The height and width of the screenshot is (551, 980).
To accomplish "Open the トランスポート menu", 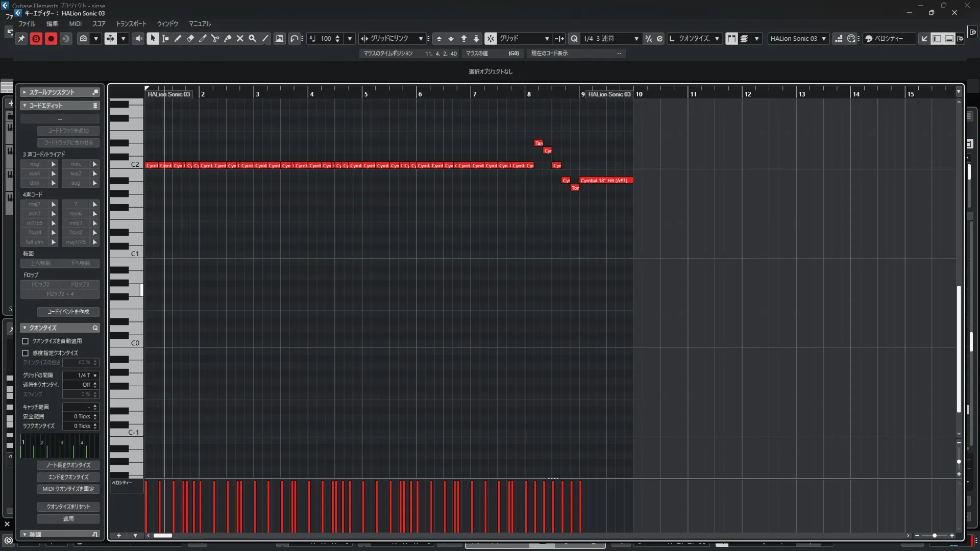I will [131, 24].
